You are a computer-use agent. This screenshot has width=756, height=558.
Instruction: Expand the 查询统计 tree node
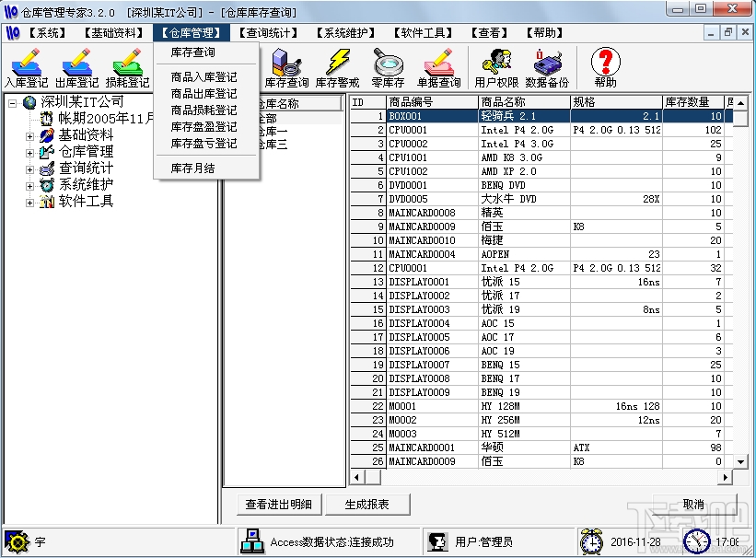click(x=30, y=169)
